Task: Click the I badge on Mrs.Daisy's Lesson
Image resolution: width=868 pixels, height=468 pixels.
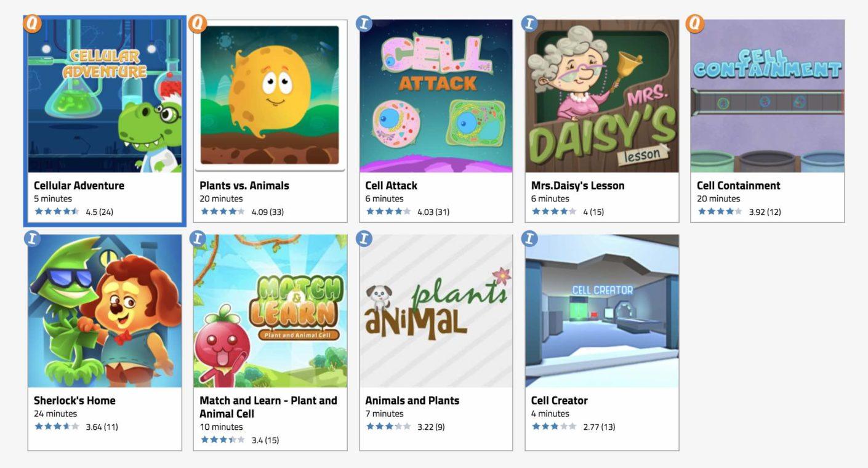Action: (529, 23)
